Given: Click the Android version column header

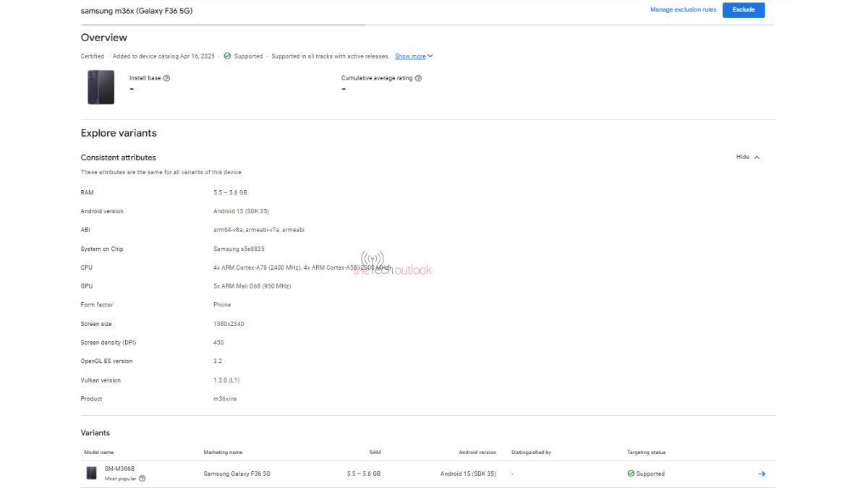Looking at the screenshot, I should click(x=477, y=453).
